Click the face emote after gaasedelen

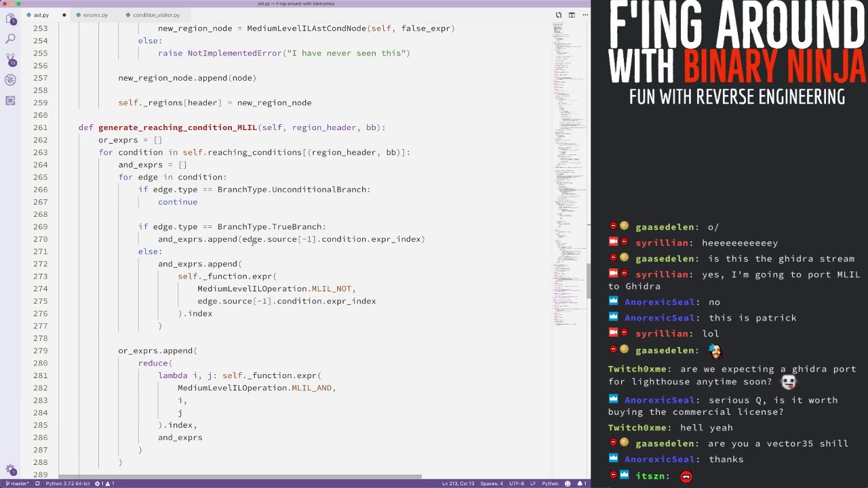(715, 350)
